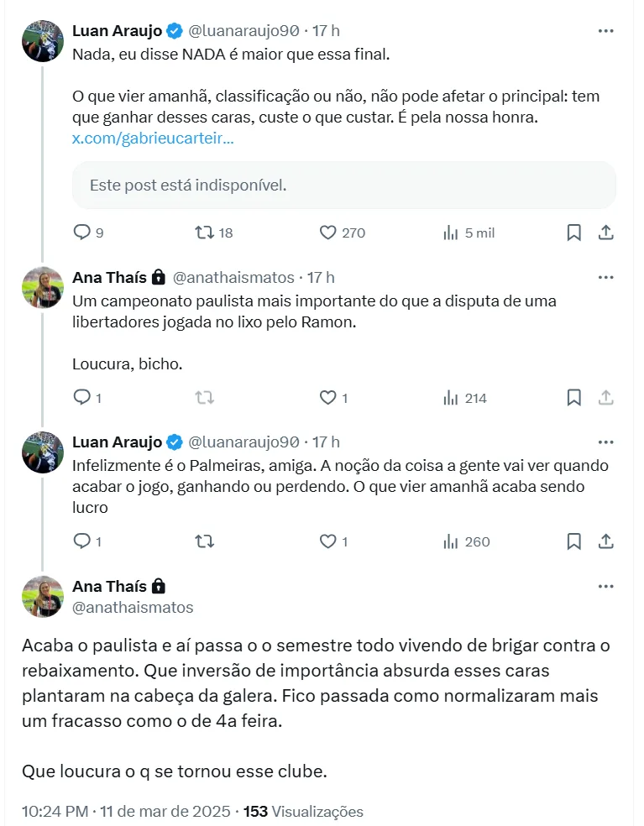Viewport: 644px width, 826px height.
Task: Share Luan's post with 260 views
Action: pyautogui.click(x=605, y=541)
